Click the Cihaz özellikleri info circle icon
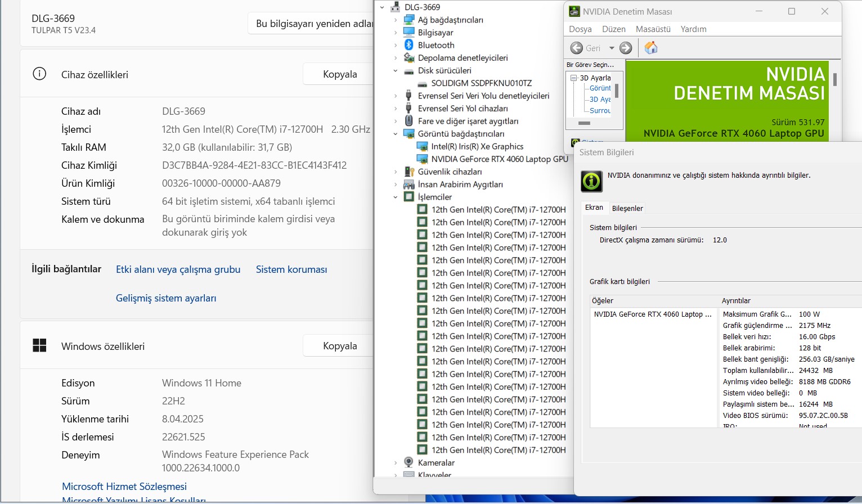 point(39,74)
